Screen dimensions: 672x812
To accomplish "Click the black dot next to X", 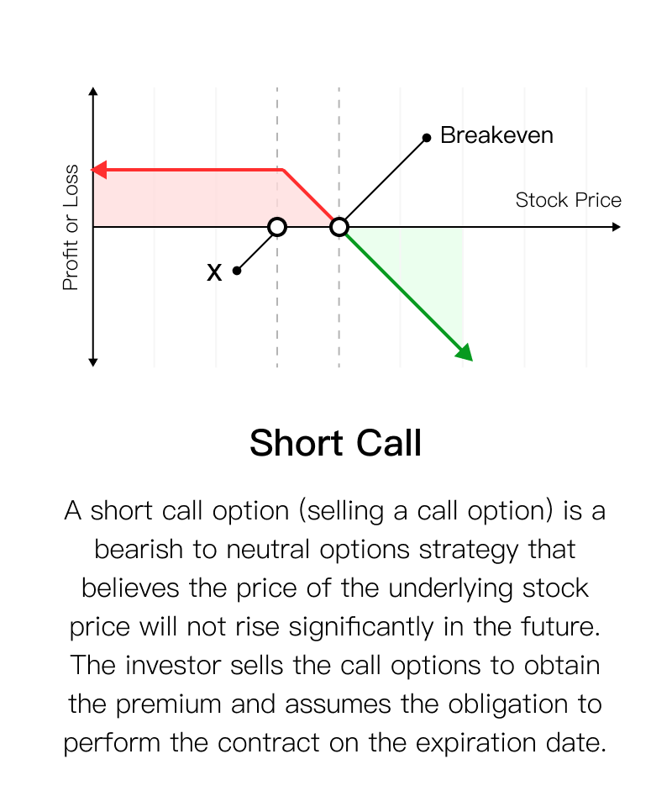I will 237,271.
